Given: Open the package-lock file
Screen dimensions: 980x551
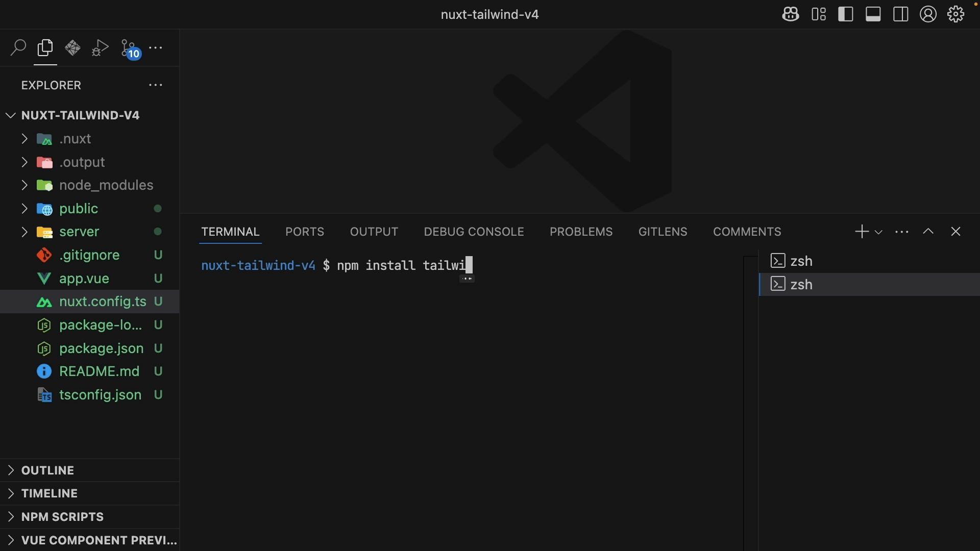Looking at the screenshot, I should [89, 325].
